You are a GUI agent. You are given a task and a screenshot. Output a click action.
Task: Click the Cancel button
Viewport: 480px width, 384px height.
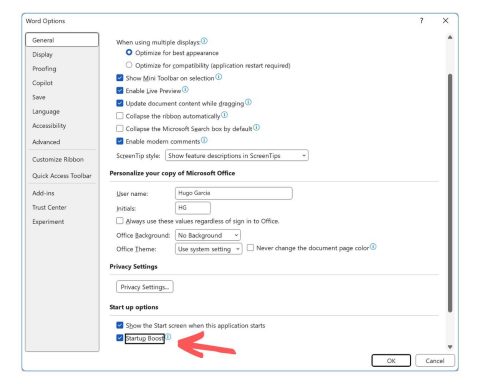pyautogui.click(x=435, y=360)
